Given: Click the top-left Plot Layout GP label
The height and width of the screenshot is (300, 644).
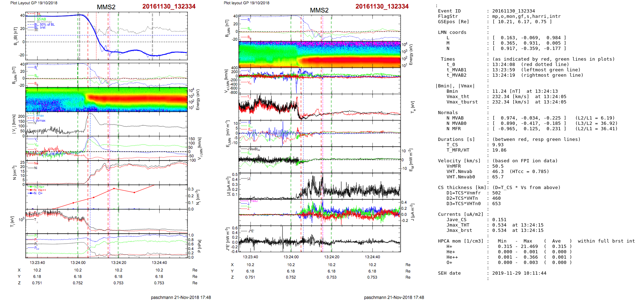Looking at the screenshot, I should click(x=34, y=3).
